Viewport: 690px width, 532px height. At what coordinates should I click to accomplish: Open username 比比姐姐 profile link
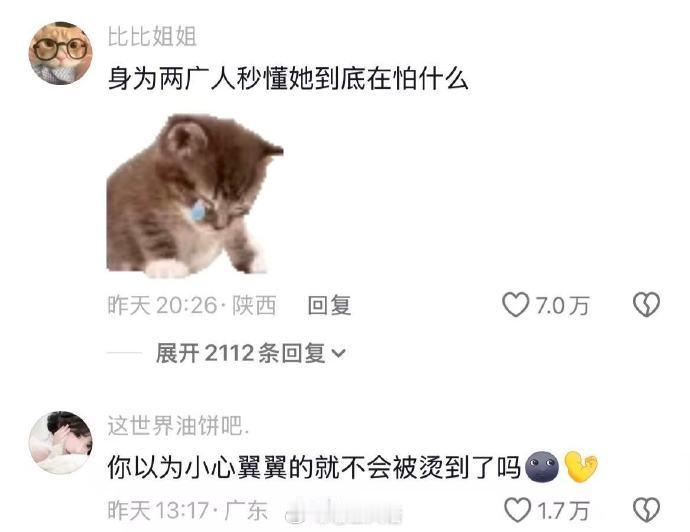pyautogui.click(x=152, y=36)
